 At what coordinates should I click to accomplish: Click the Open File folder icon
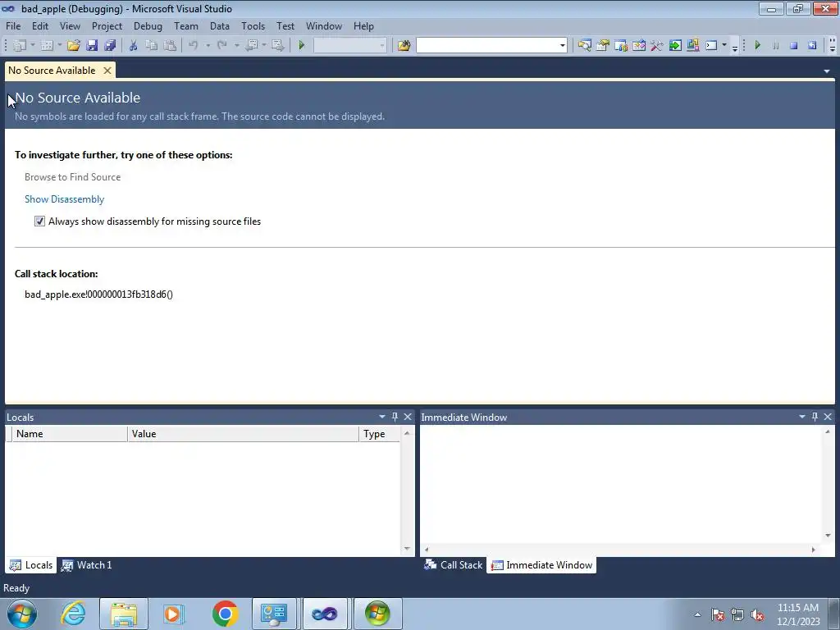coord(73,46)
